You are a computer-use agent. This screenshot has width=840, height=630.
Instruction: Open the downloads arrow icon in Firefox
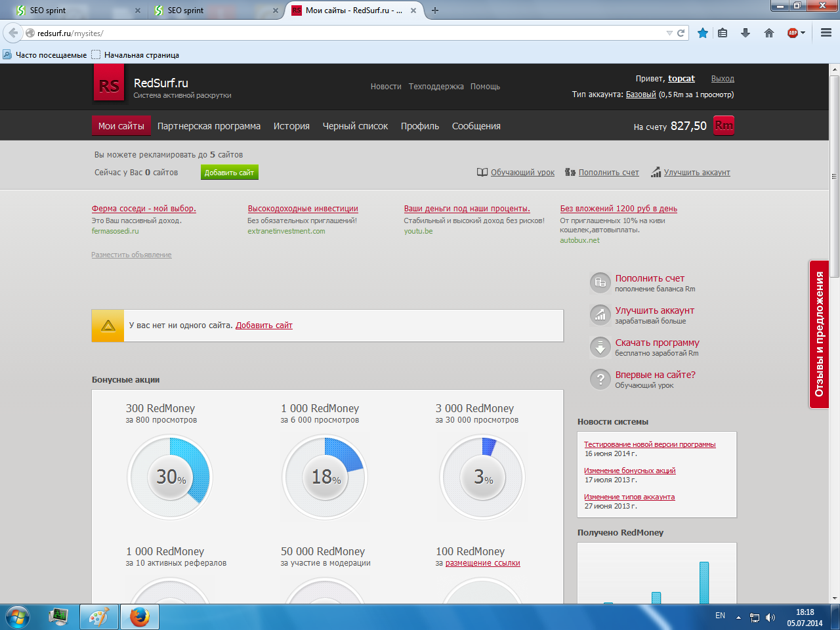745,33
